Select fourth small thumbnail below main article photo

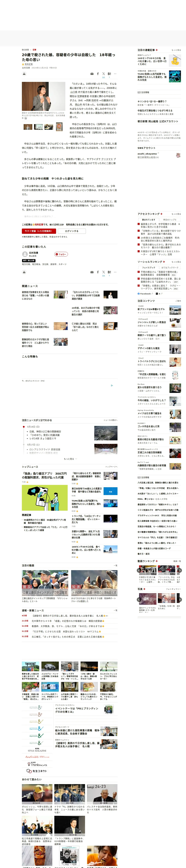pos(59,127)
